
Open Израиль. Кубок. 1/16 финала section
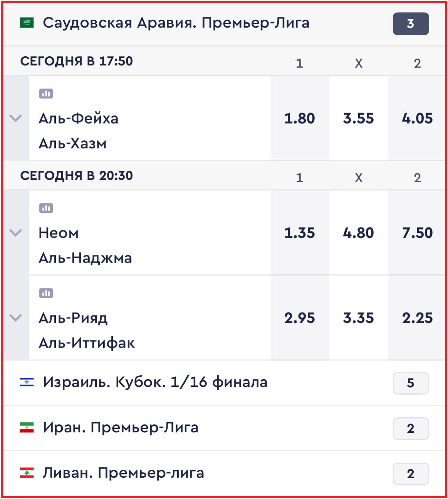155,382
